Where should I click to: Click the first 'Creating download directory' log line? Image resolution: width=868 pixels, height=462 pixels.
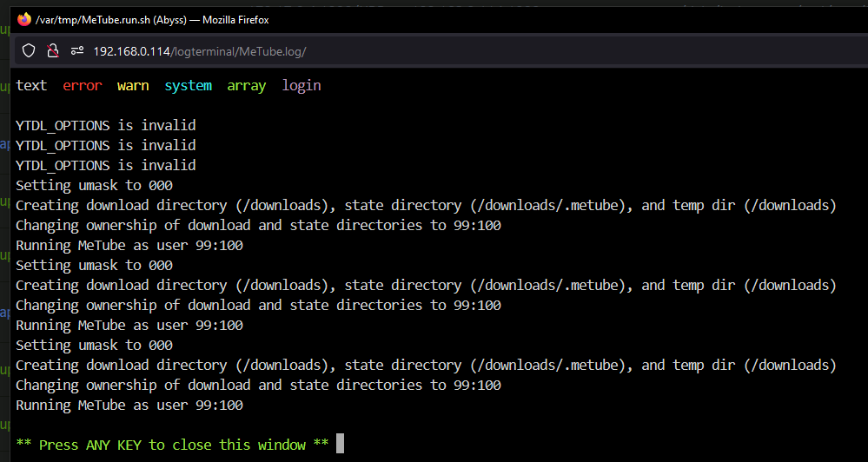point(426,205)
